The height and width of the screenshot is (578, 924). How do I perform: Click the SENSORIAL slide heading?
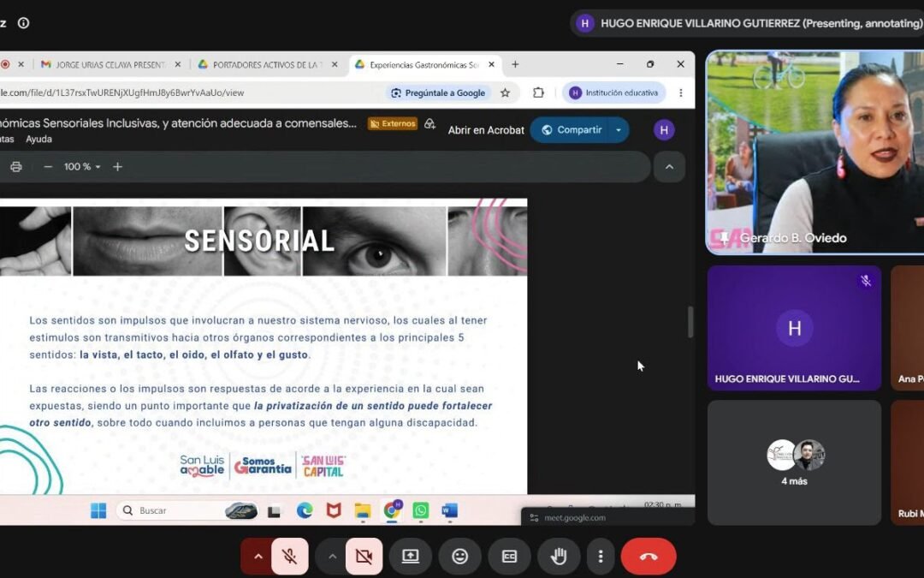[259, 241]
